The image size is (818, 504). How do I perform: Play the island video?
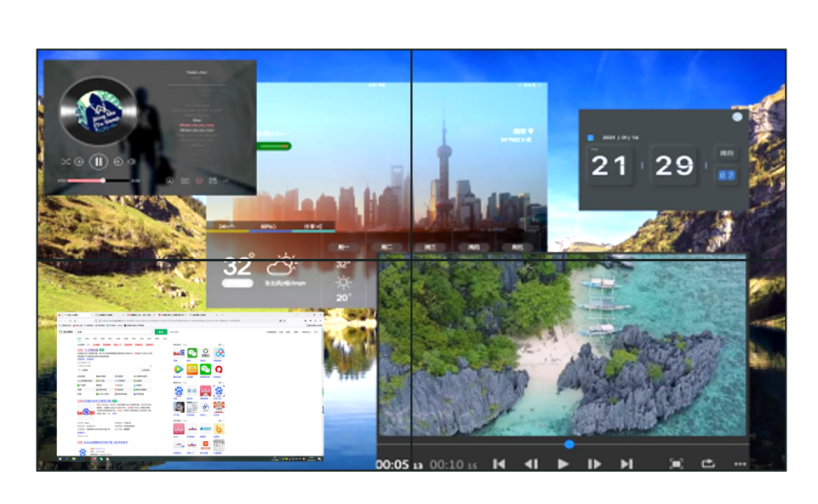(x=563, y=464)
